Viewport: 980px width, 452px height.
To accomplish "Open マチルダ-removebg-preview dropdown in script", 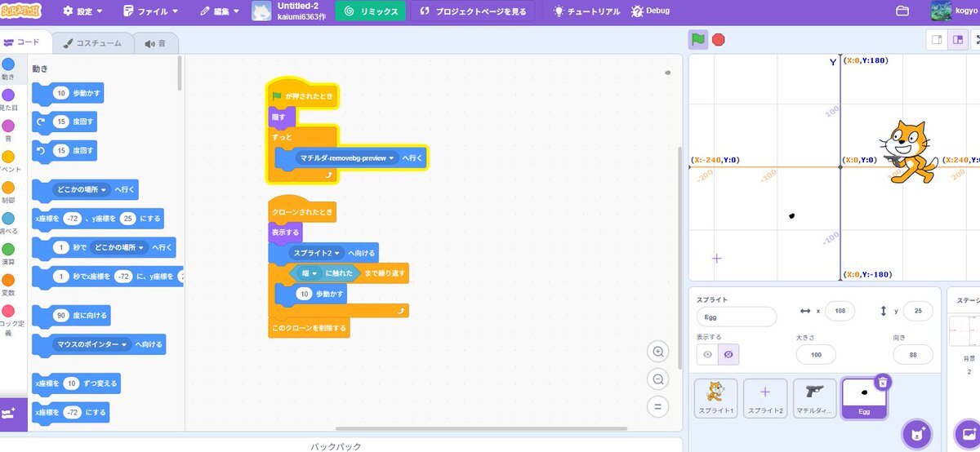I will pyautogui.click(x=346, y=157).
